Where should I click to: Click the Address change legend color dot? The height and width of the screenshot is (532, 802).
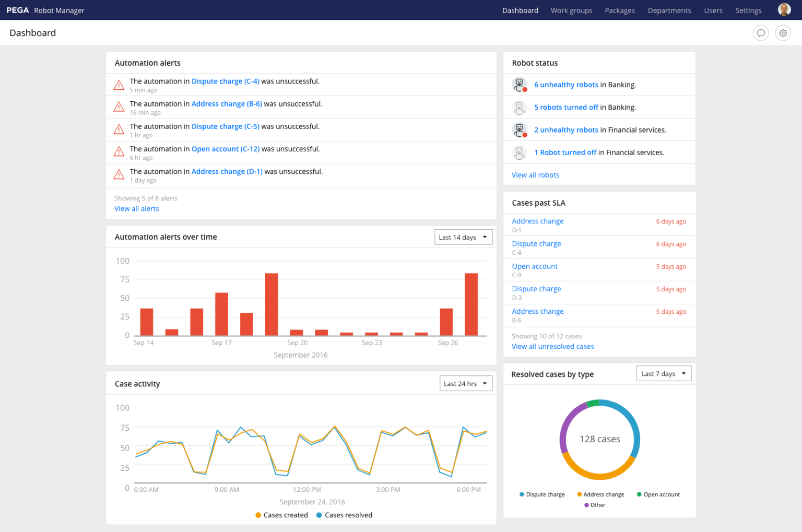tap(580, 494)
